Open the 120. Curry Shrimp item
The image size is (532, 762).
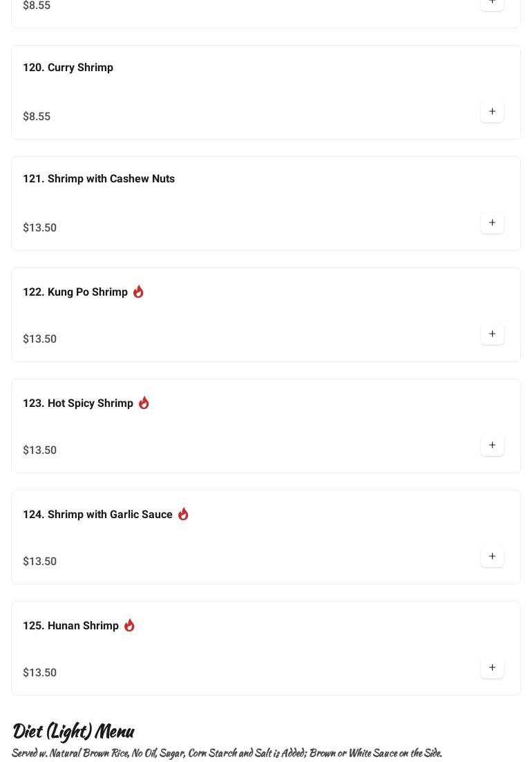tap(68, 68)
